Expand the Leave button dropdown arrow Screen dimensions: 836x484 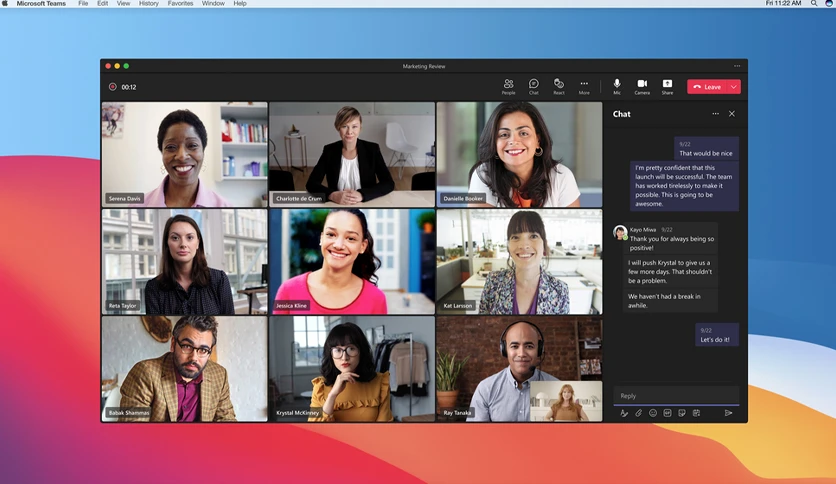coord(734,87)
